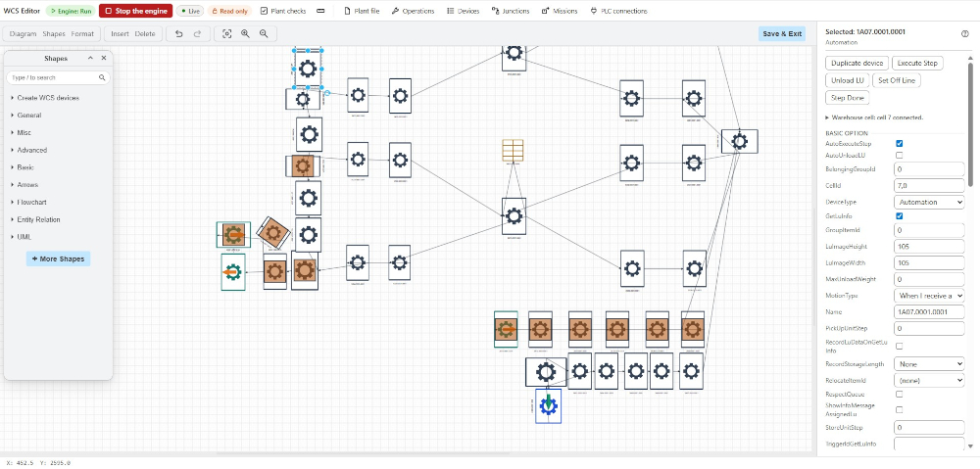Click the selected device with blue handles
The width and height of the screenshot is (980, 469).
tap(308, 69)
